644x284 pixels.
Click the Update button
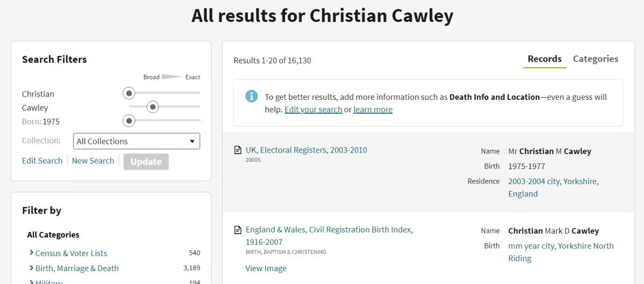click(146, 162)
